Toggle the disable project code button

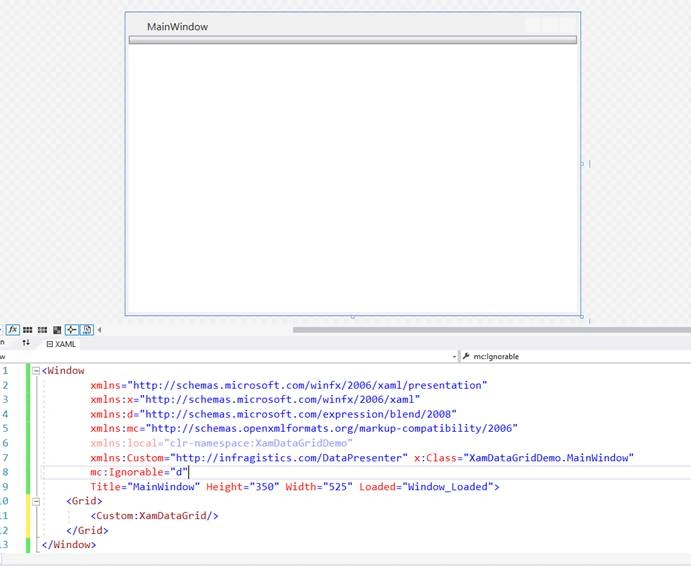87,330
